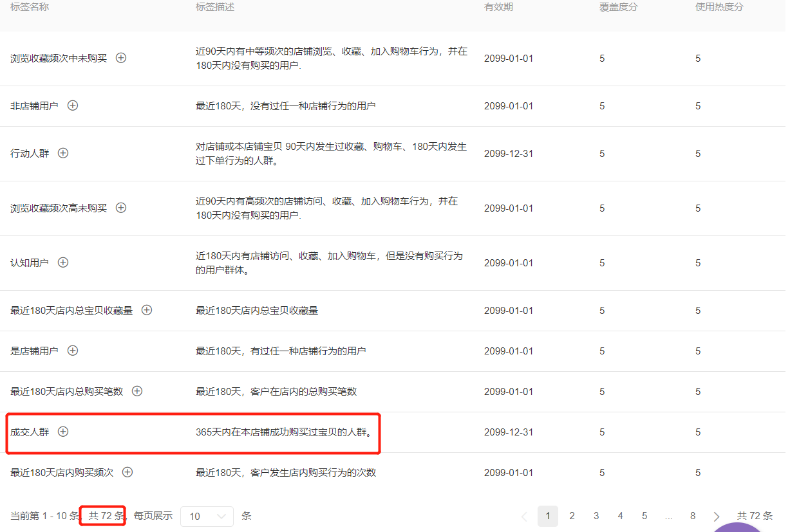
Task: Click description 最近180天，有过任一种店铺行为的用户
Action: coord(281,351)
